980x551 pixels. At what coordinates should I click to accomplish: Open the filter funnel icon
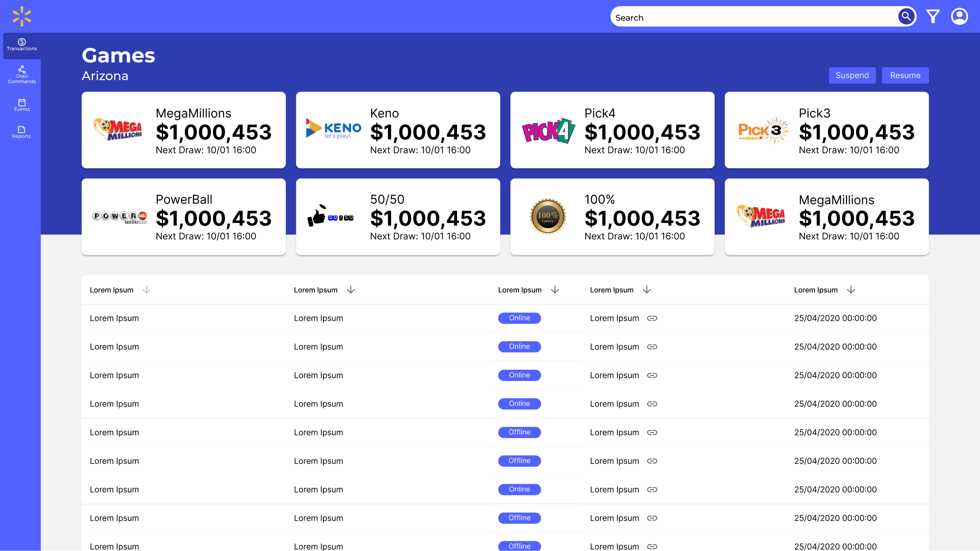[933, 17]
